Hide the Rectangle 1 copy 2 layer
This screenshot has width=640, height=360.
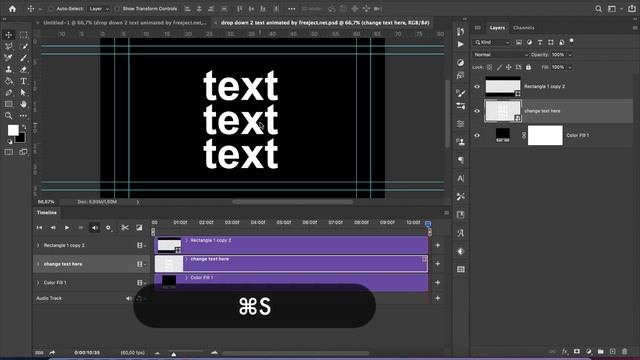[477, 87]
